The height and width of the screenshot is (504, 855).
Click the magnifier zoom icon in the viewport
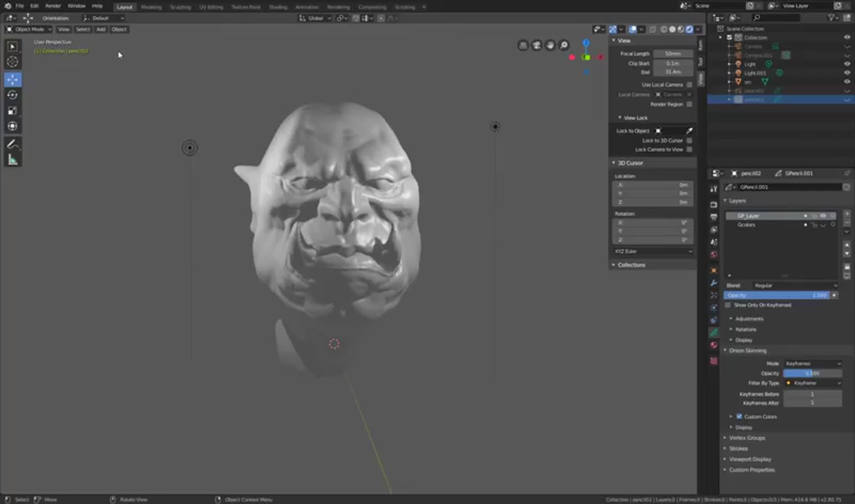click(x=564, y=45)
